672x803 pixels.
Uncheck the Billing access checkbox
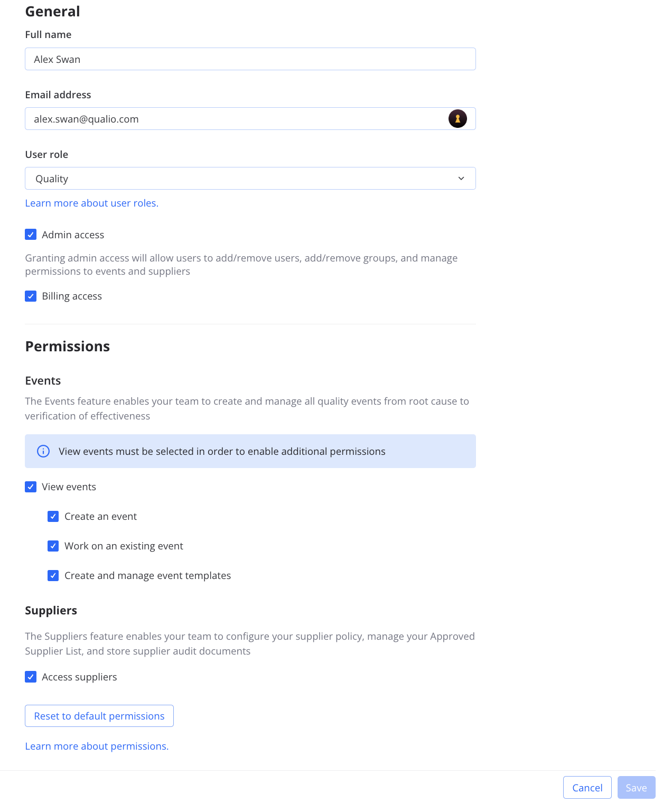[31, 296]
